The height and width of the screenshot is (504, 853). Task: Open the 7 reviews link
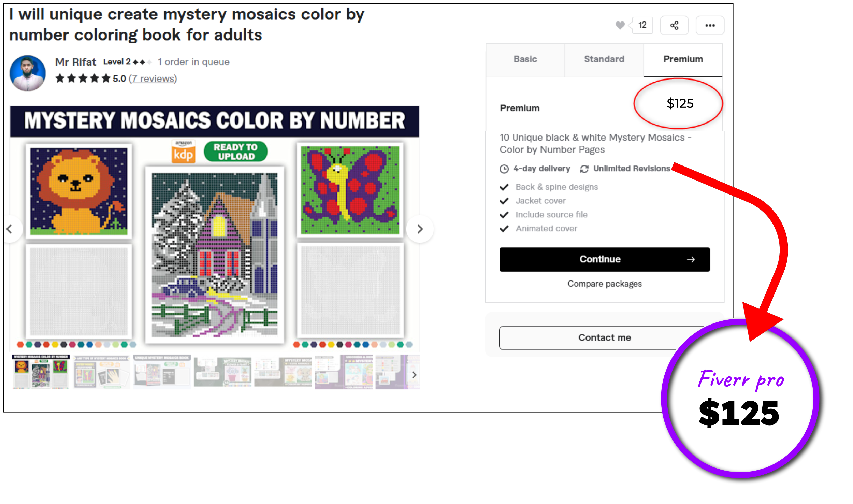tap(153, 78)
